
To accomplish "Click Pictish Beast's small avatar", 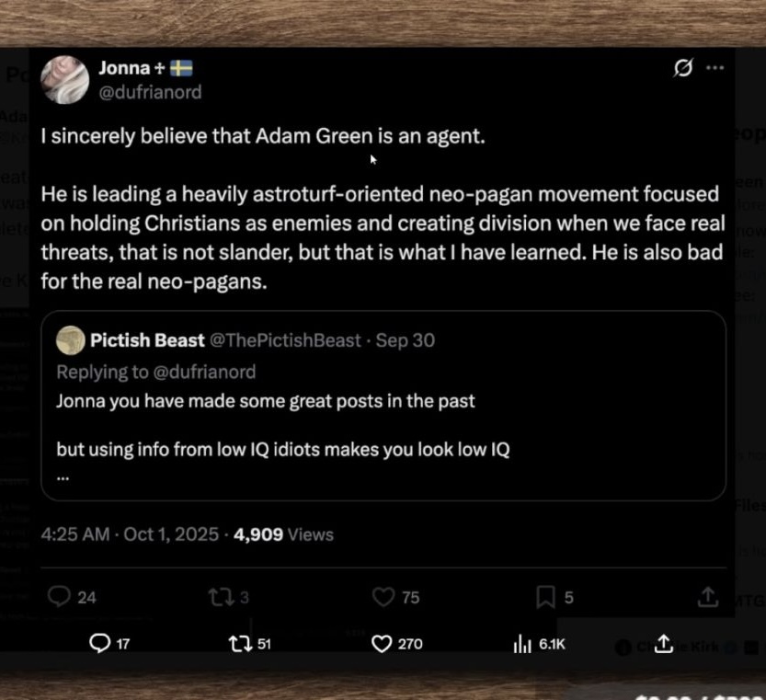I will [x=70, y=340].
